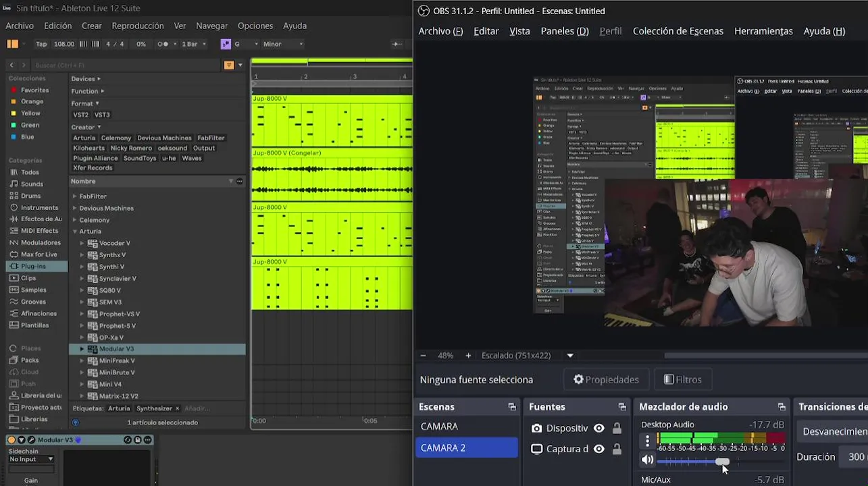Undock the Escenas panel icon
The height and width of the screenshot is (486, 868).
click(x=512, y=407)
